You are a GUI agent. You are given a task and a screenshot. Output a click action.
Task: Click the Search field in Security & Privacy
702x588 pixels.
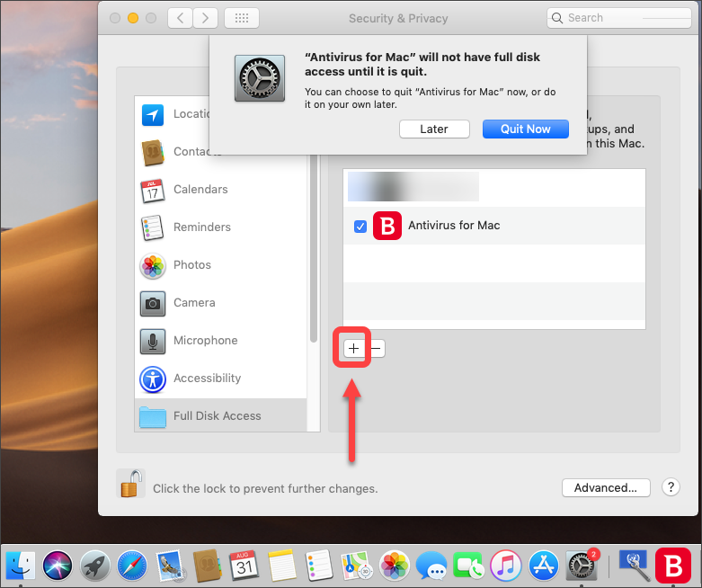619,18
